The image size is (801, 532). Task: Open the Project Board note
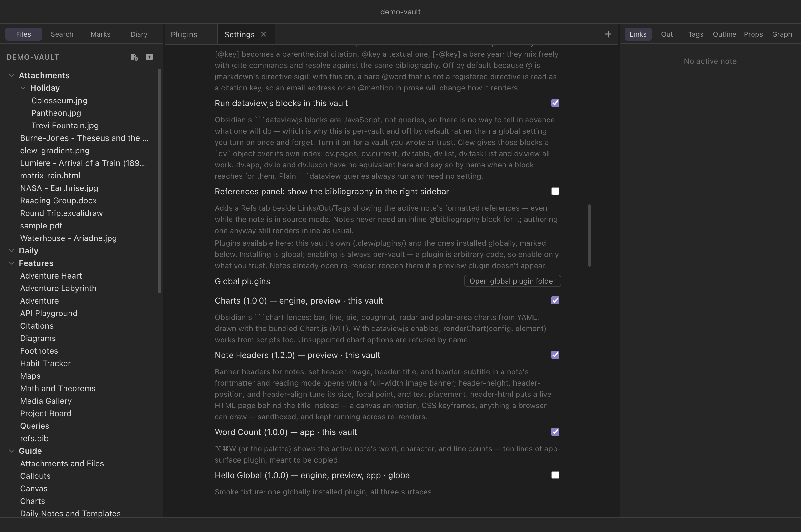[x=46, y=414]
